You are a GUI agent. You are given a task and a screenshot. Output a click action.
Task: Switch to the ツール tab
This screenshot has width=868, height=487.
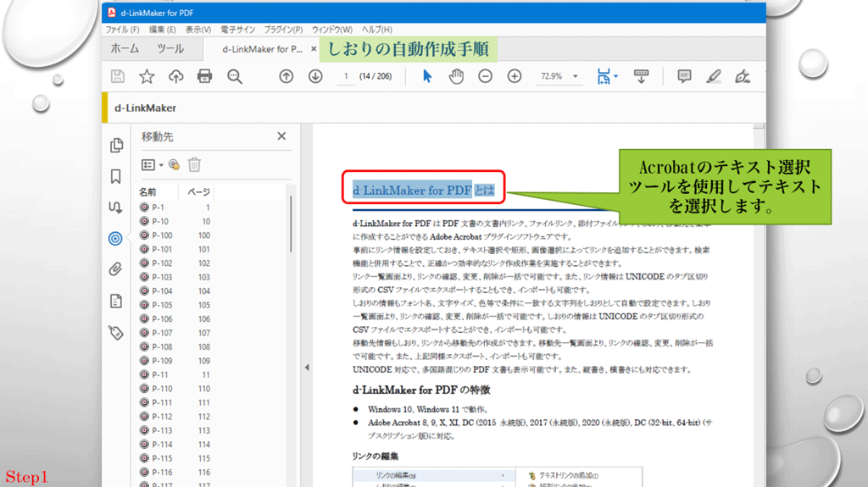[170, 49]
